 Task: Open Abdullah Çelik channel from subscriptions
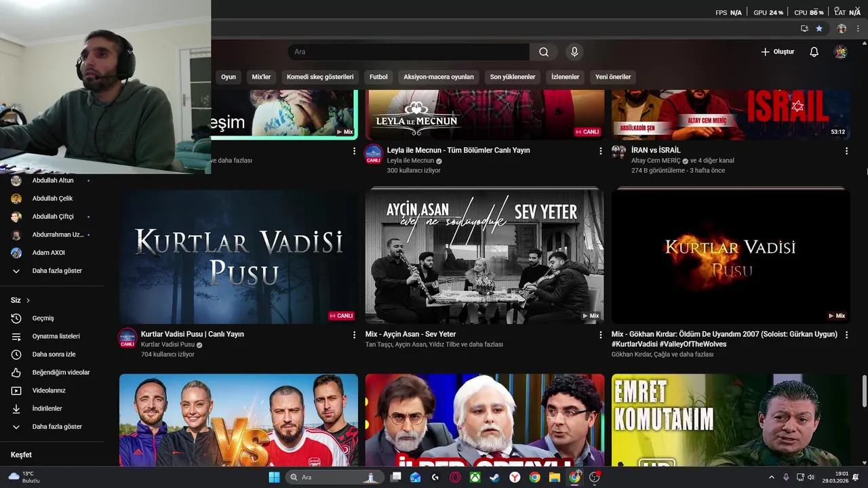[x=52, y=199]
